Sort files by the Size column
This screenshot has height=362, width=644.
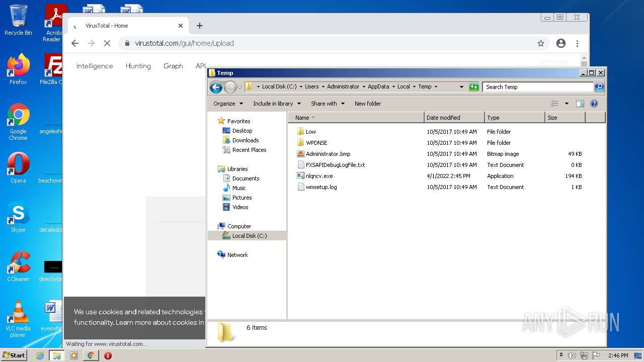click(x=565, y=118)
